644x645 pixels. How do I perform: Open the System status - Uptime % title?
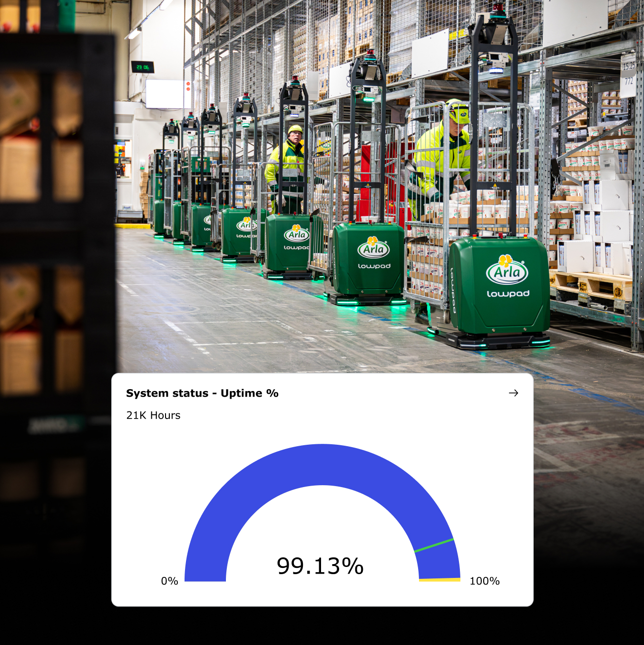click(x=202, y=393)
